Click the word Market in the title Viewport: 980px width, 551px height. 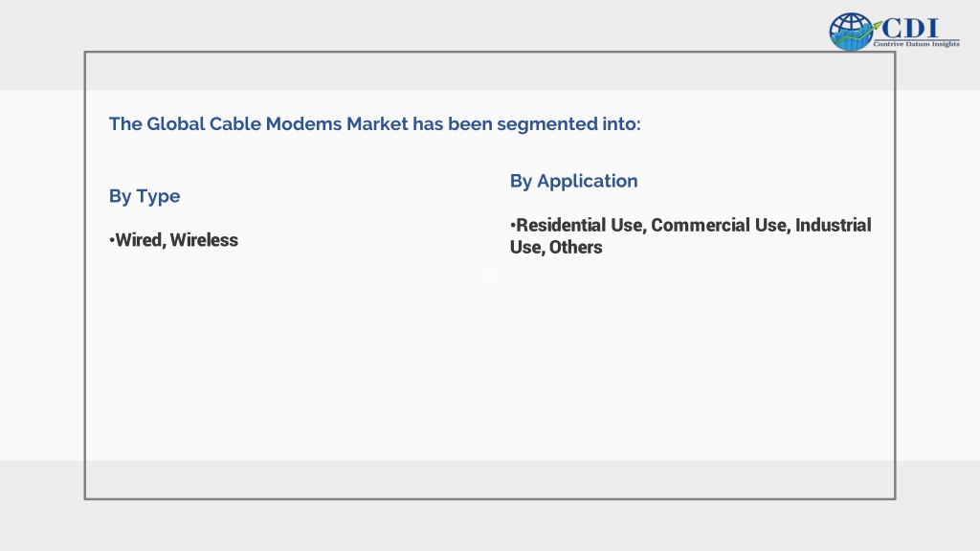pos(377,123)
